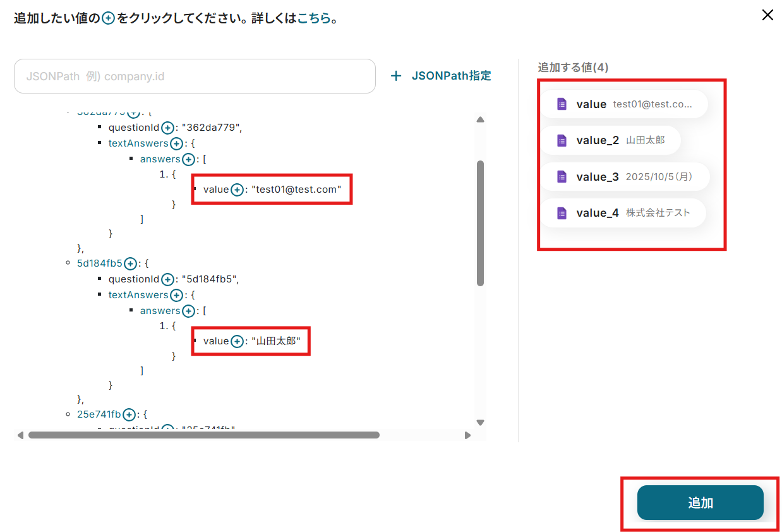Click horizontal scrollbar left arrow
The height and width of the screenshot is (532, 782).
coord(20,435)
